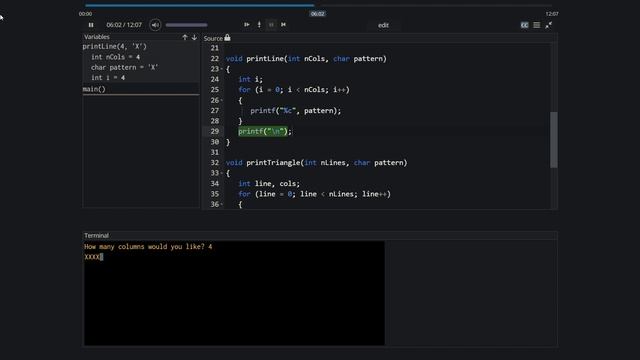Click 'void printTriangle' declaration on line 32
Screen dimensions: 640x360
pyautogui.click(x=316, y=162)
